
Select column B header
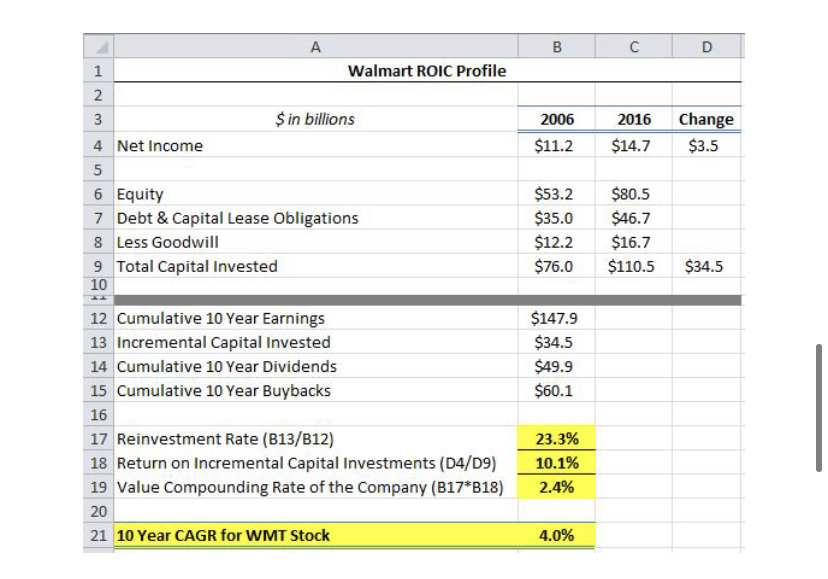coord(555,44)
